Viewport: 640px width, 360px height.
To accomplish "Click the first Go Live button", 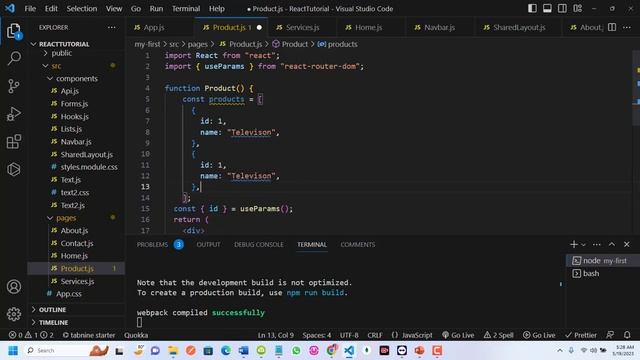I will (458, 335).
